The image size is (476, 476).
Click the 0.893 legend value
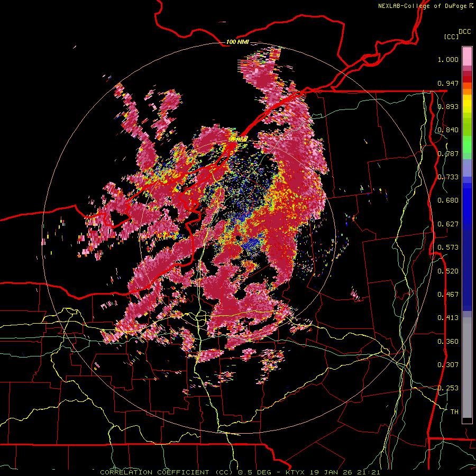[x=448, y=106]
